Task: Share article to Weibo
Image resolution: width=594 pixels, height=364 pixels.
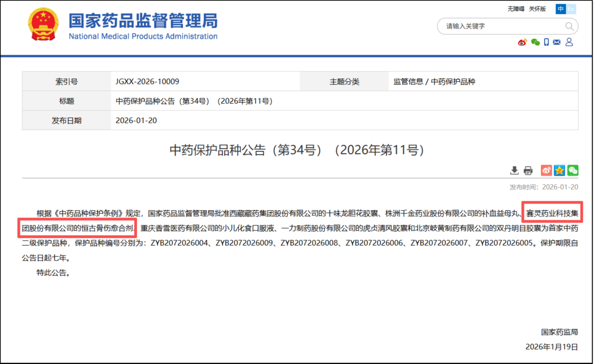Action: tap(546, 171)
